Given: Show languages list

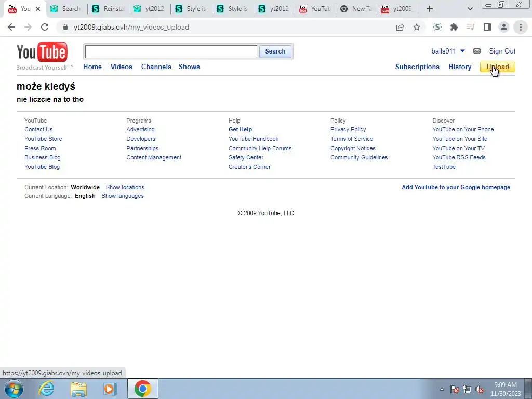Looking at the screenshot, I should point(123,196).
